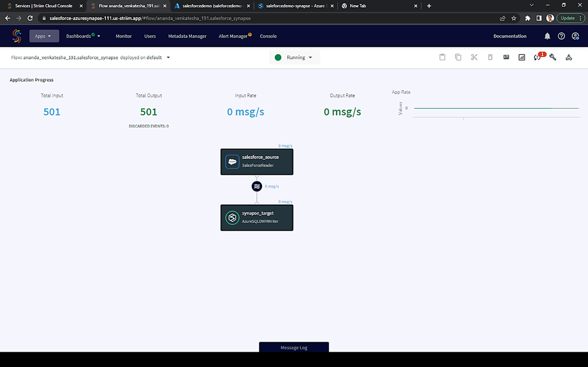Click the browser forward arrow
The width and height of the screenshot is (588, 367).
coord(19,18)
